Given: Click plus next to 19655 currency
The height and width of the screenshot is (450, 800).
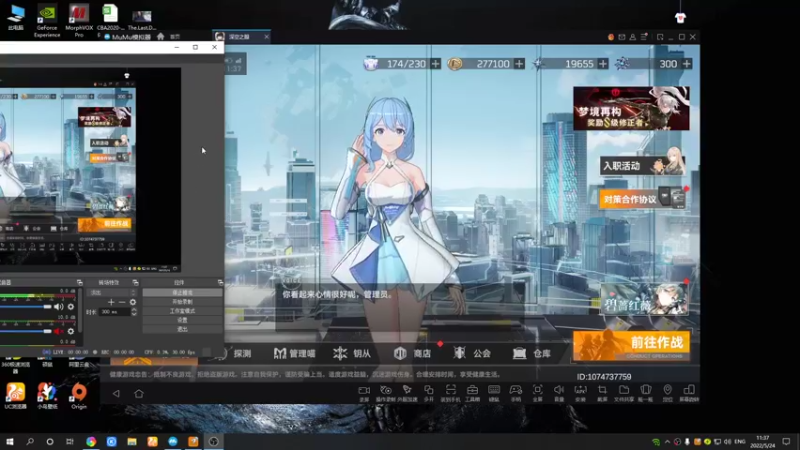Looking at the screenshot, I should [x=603, y=64].
